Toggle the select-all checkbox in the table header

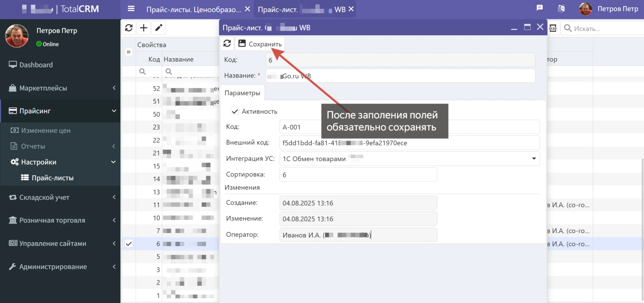coord(128,52)
